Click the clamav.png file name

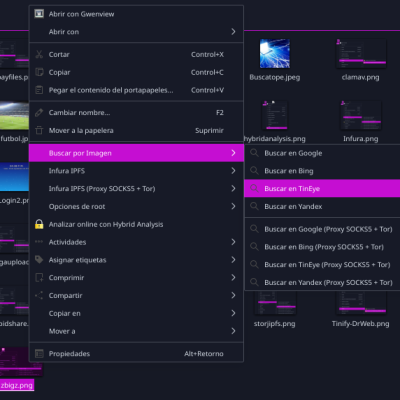pos(360,77)
